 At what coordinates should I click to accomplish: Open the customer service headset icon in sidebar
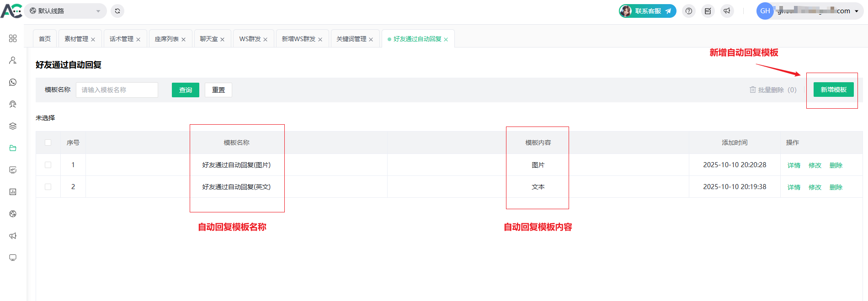(x=13, y=104)
